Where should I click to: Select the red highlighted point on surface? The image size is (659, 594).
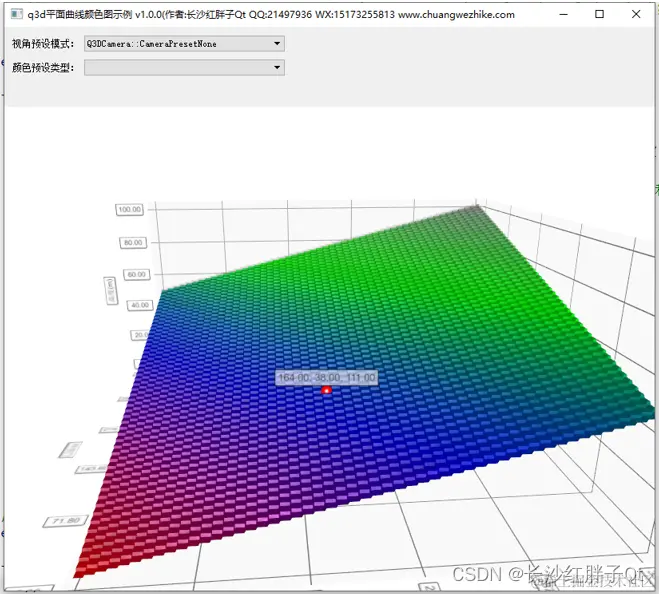tap(326, 391)
